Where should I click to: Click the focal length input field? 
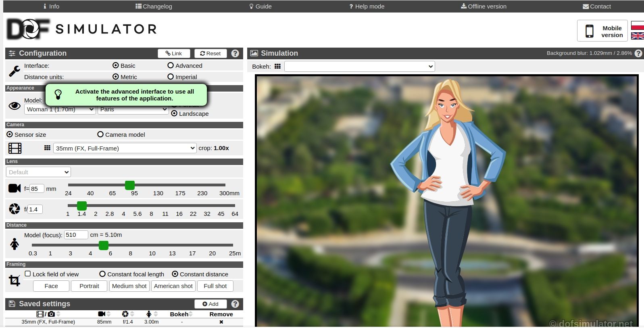pos(36,188)
